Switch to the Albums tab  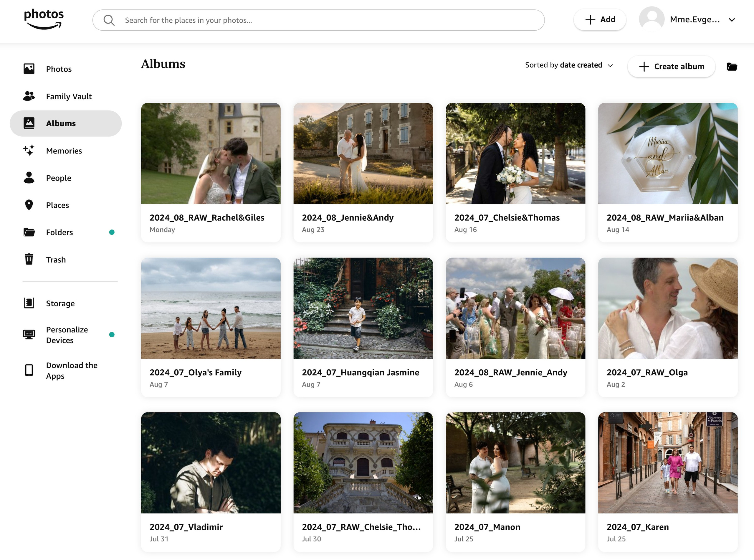(61, 123)
